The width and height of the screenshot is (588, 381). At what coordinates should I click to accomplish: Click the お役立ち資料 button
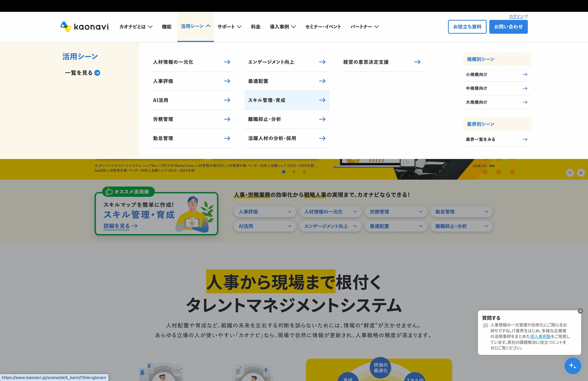[x=467, y=27]
